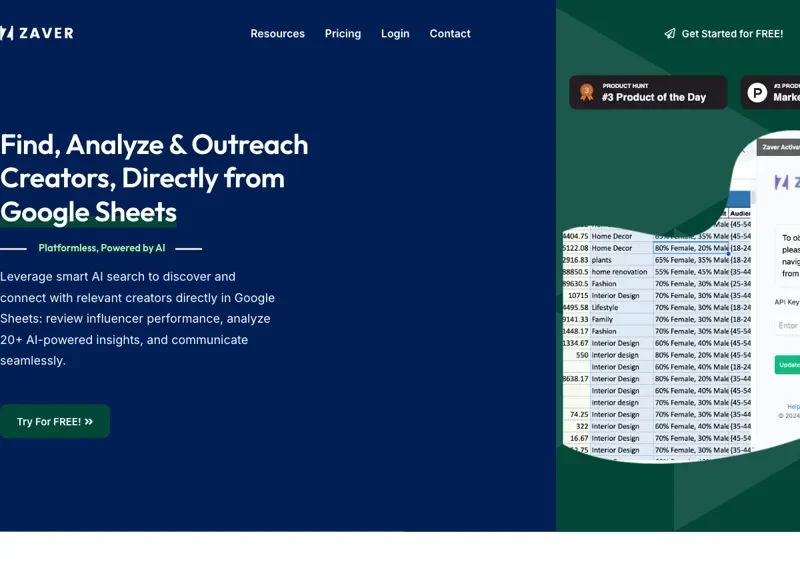This screenshot has width=800, height=576.
Task: Click the 'Family' category cell
Action: click(x=621, y=319)
